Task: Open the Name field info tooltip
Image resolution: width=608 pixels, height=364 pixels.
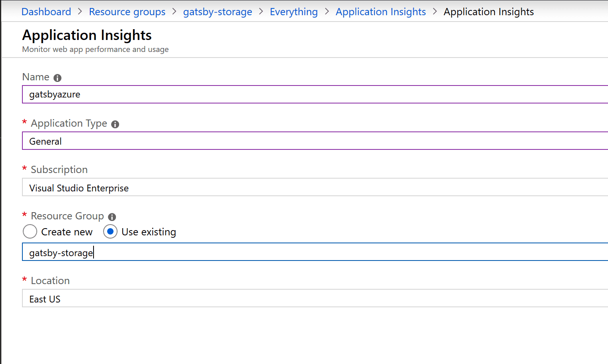Action: (x=57, y=78)
